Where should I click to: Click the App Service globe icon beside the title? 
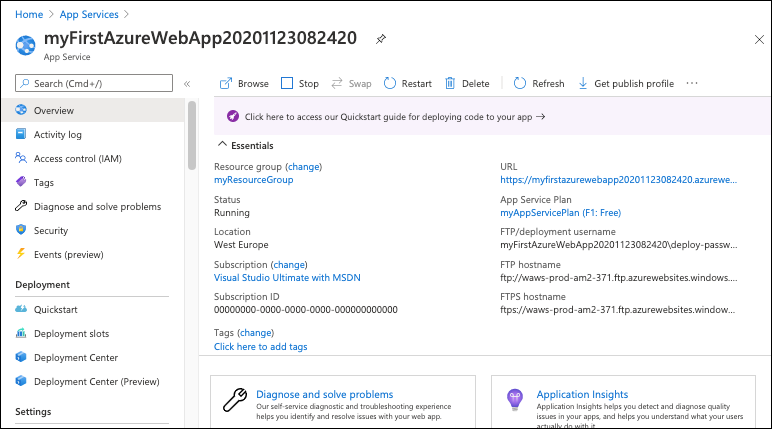[26, 45]
